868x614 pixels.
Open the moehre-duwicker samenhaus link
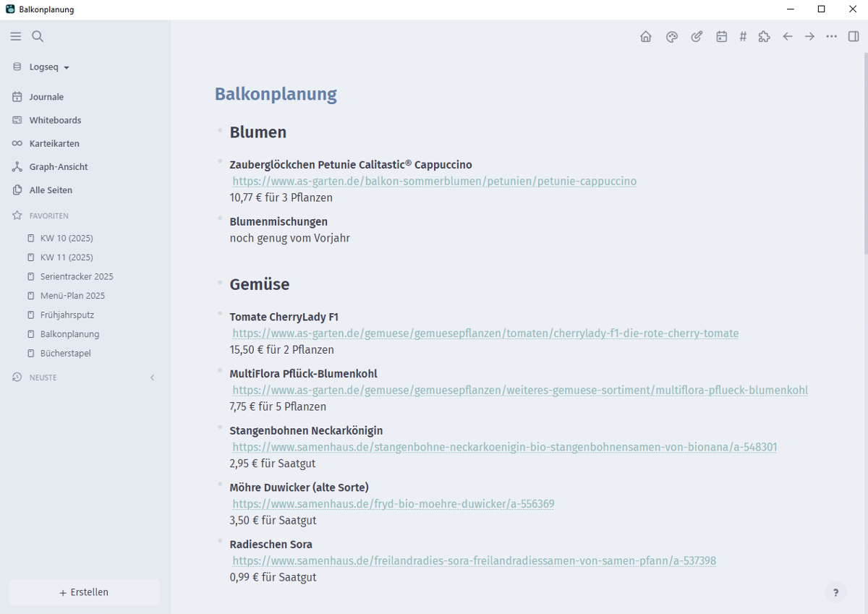coord(393,504)
